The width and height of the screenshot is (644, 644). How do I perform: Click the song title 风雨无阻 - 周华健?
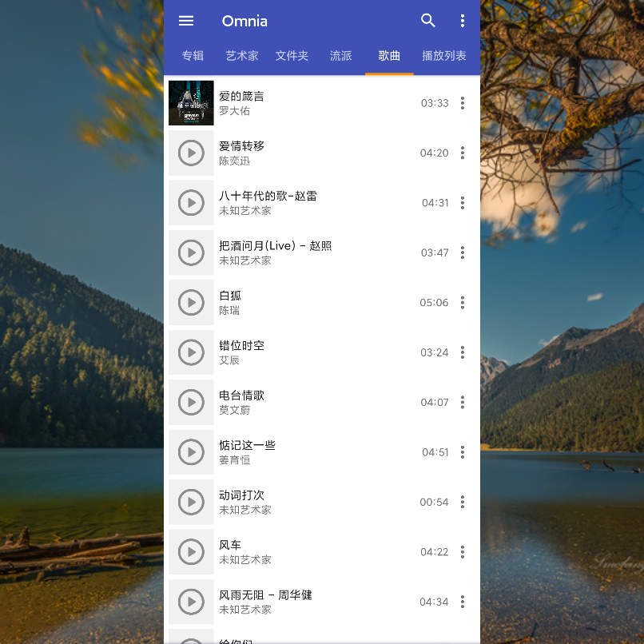tap(265, 595)
